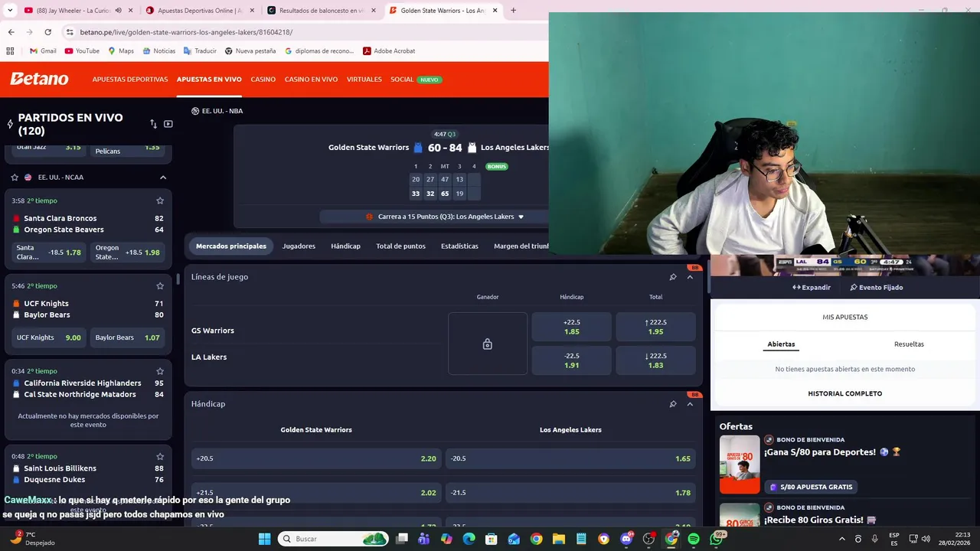This screenshot has height=551, width=980.
Task: Switch to Jugadores tab
Action: tap(299, 246)
